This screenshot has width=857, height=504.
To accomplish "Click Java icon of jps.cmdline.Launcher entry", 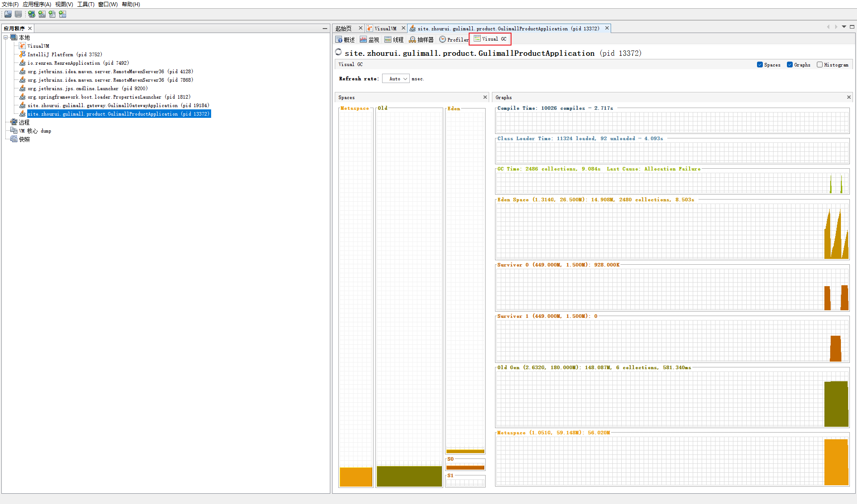I will [x=22, y=88].
